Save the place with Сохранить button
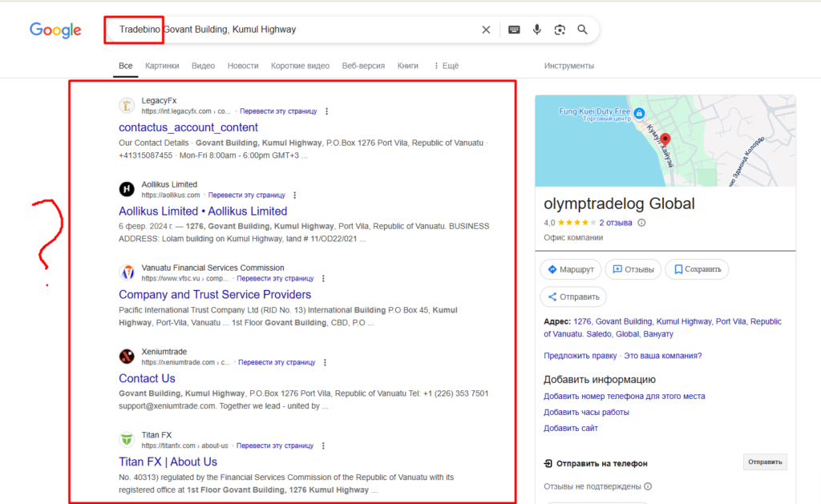Image resolution: width=821 pixels, height=504 pixels. 697,269
